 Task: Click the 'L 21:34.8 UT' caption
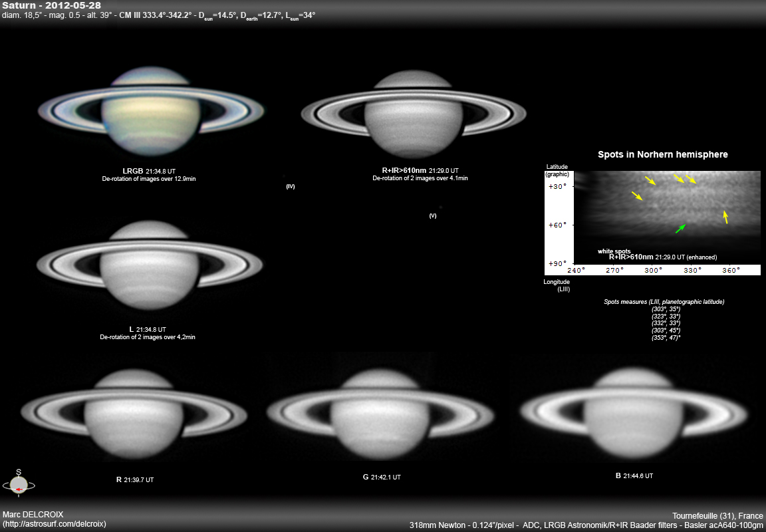click(148, 330)
